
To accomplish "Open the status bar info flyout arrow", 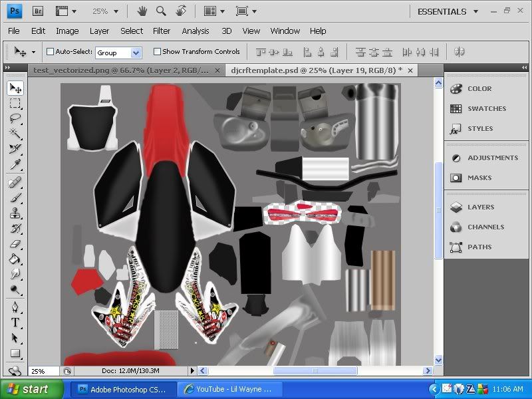I will 192,370.
